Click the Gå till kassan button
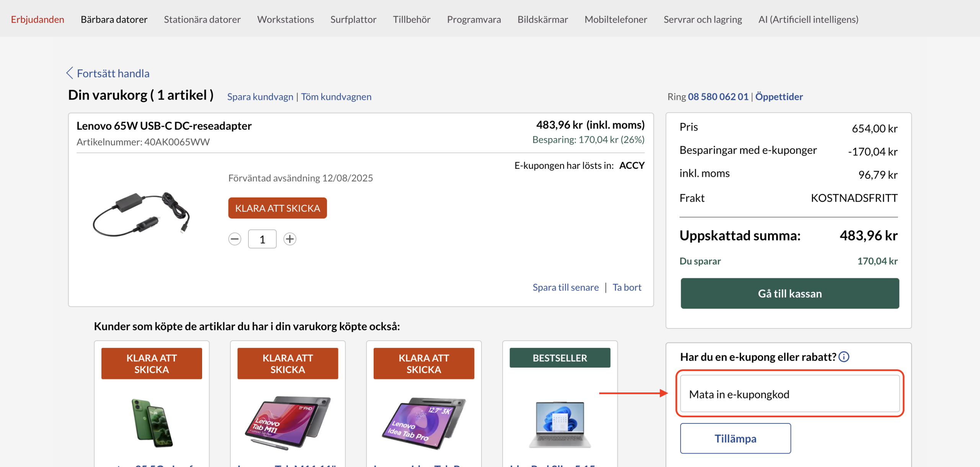This screenshot has width=980, height=467. (x=790, y=293)
